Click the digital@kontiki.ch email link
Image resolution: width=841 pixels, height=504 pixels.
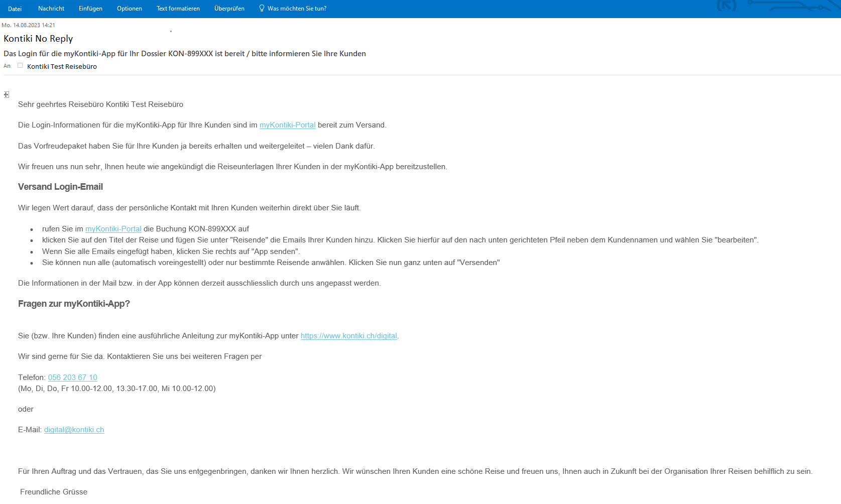click(74, 430)
